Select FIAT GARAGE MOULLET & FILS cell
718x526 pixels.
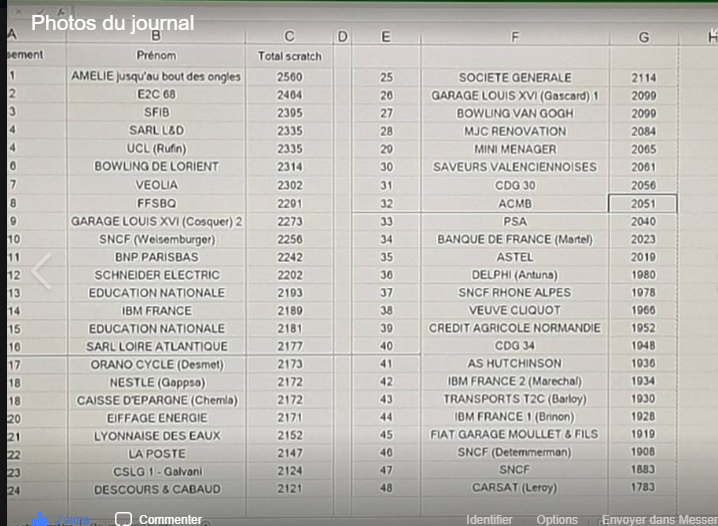click(x=515, y=434)
